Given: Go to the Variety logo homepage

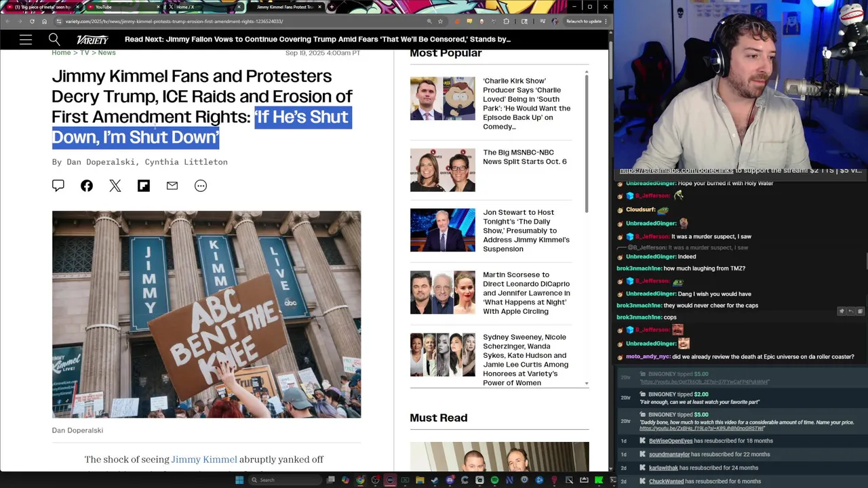Looking at the screenshot, I should pyautogui.click(x=92, y=40).
